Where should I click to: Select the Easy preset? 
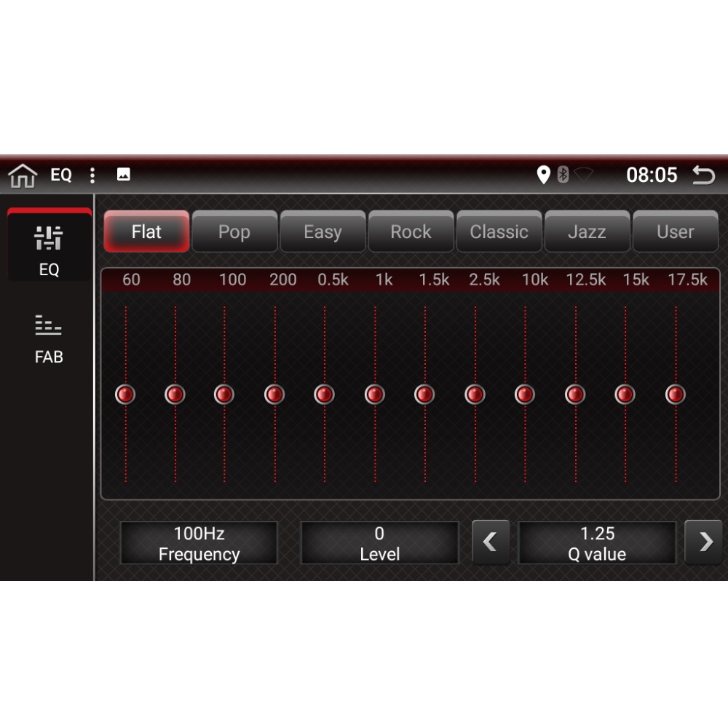point(323,232)
